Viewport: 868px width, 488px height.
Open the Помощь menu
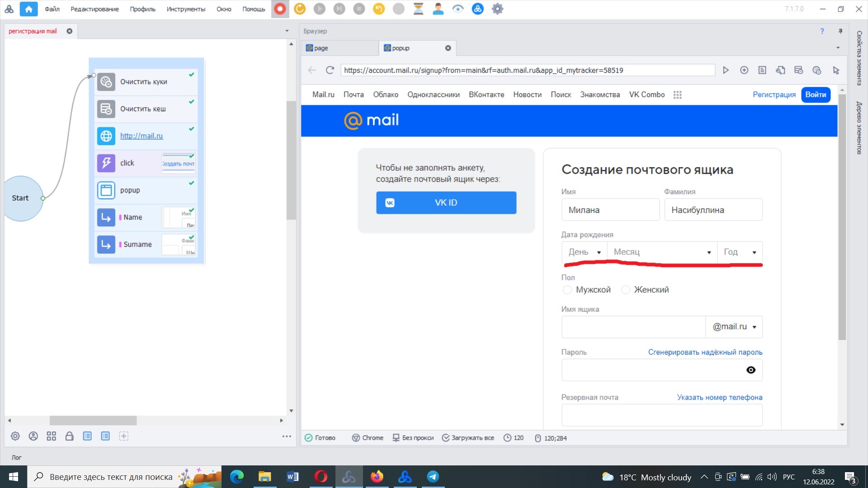pos(254,9)
